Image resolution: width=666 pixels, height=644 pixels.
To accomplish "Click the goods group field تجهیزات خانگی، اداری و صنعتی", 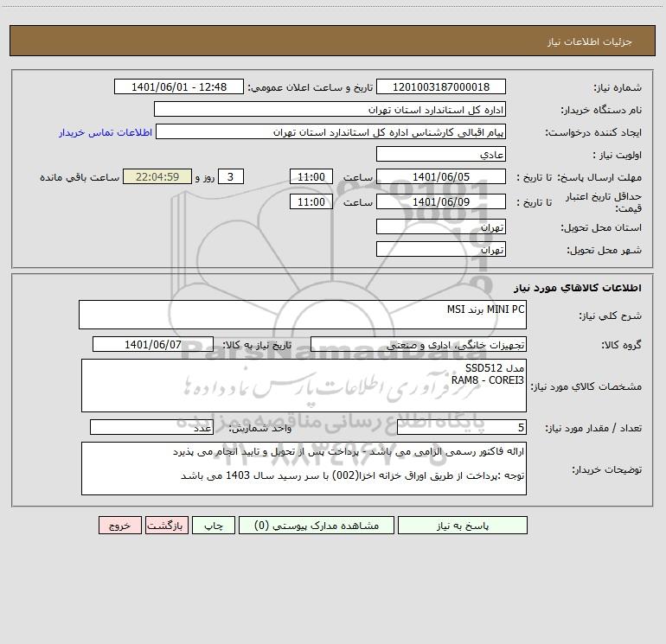I will click(x=419, y=344).
